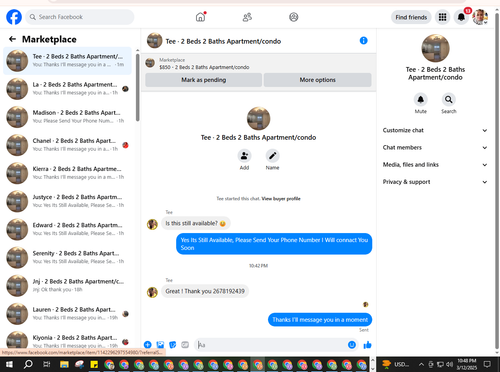
Task: Open the emoji picker in message box
Action: (x=352, y=345)
